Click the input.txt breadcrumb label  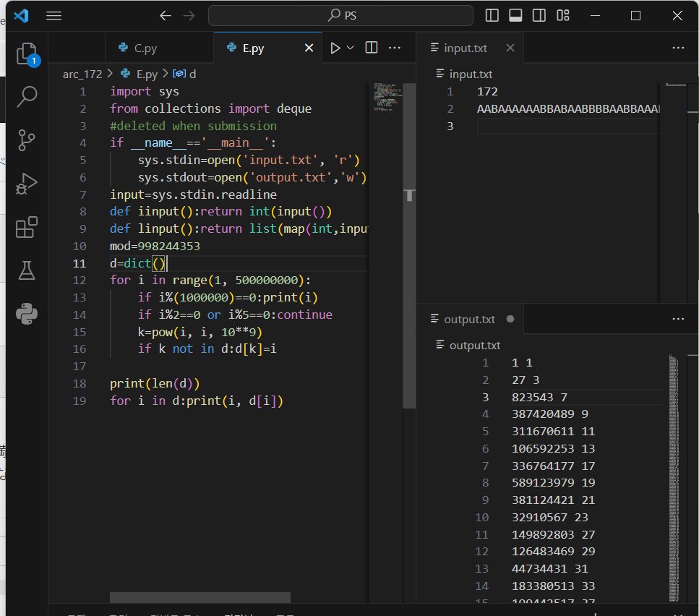coord(471,74)
